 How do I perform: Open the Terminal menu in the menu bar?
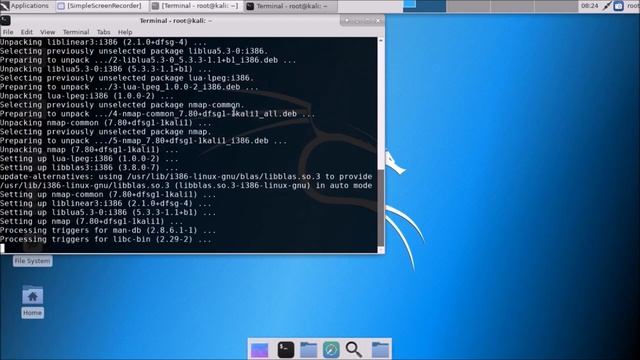pyautogui.click(x=76, y=32)
